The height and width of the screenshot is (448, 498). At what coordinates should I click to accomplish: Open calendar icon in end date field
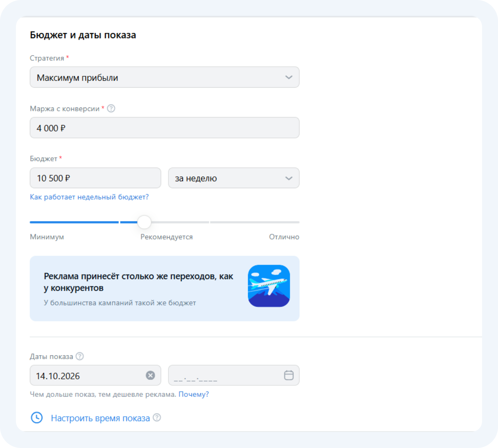pos(289,375)
